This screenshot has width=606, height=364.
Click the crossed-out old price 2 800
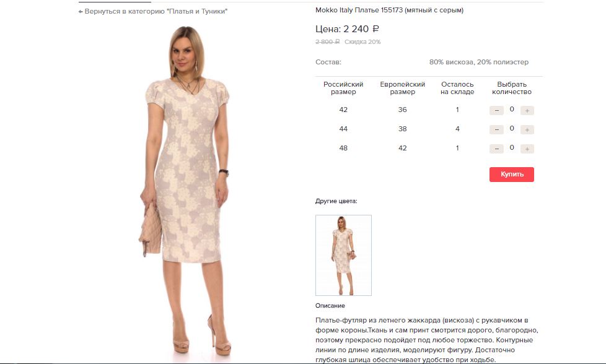327,41
